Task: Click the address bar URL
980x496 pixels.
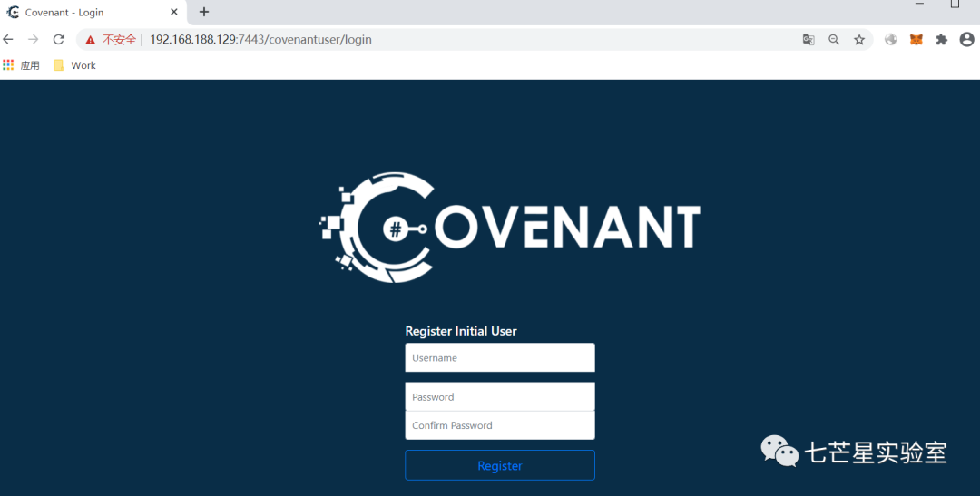Action: [x=260, y=40]
